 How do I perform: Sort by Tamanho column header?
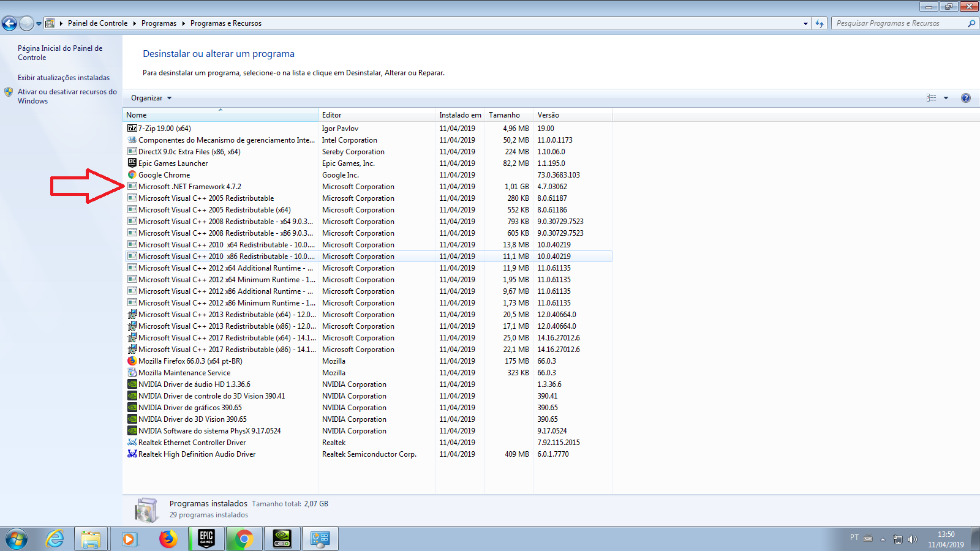[509, 115]
